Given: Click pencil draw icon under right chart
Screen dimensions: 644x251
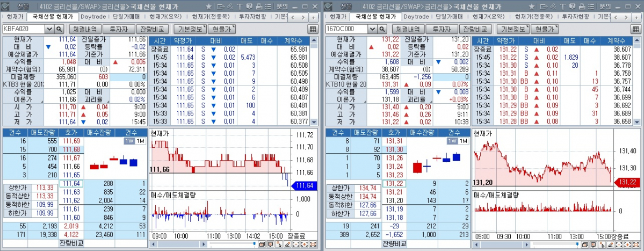Looking at the screenshot, I should pyautogui.click(x=610, y=245).
